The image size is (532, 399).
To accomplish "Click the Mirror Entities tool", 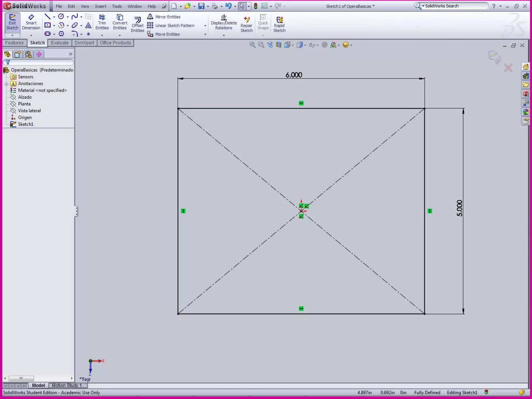I will (x=164, y=17).
